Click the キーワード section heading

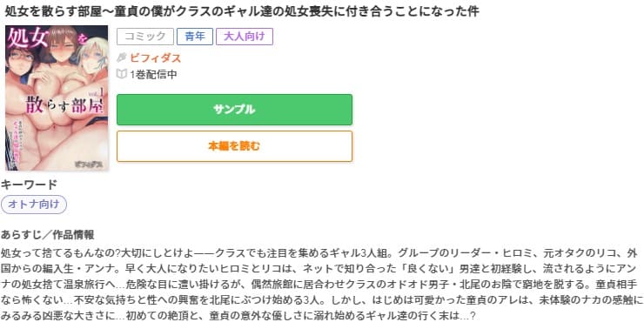tap(30, 185)
